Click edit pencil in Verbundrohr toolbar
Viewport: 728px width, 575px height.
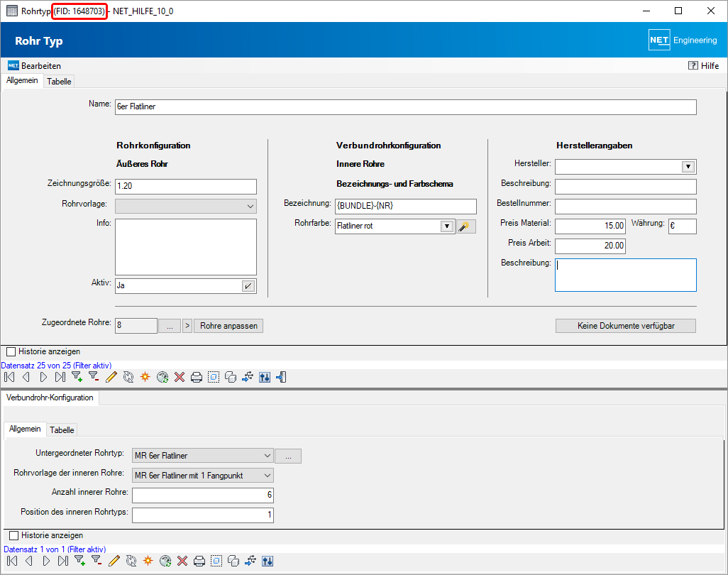click(x=114, y=561)
